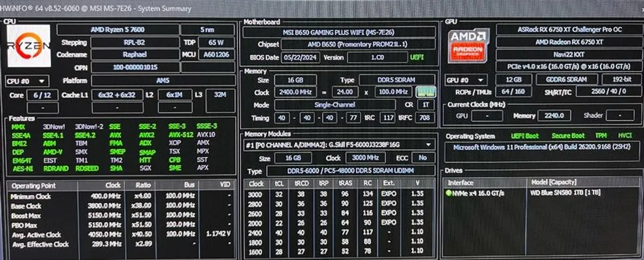Click the Single-Channel mode field
This screenshot has height=260, width=644.
[x=334, y=105]
